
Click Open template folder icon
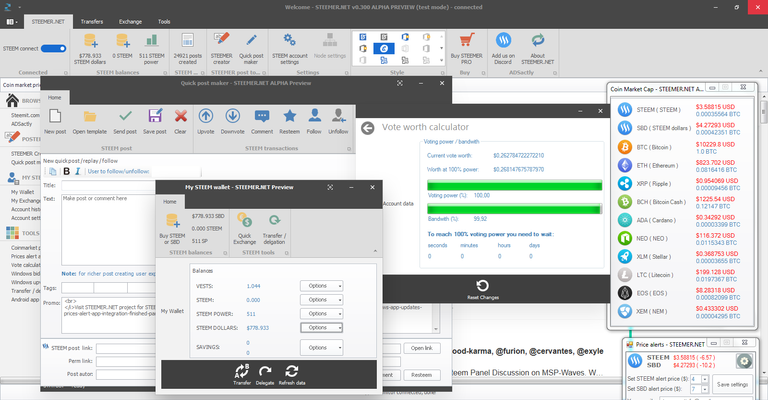tap(90, 121)
